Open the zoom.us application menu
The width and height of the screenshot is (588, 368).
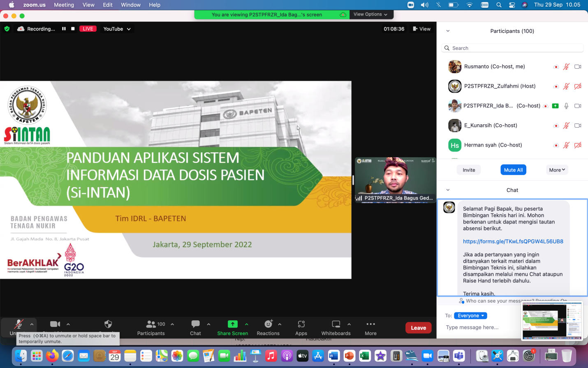(34, 5)
